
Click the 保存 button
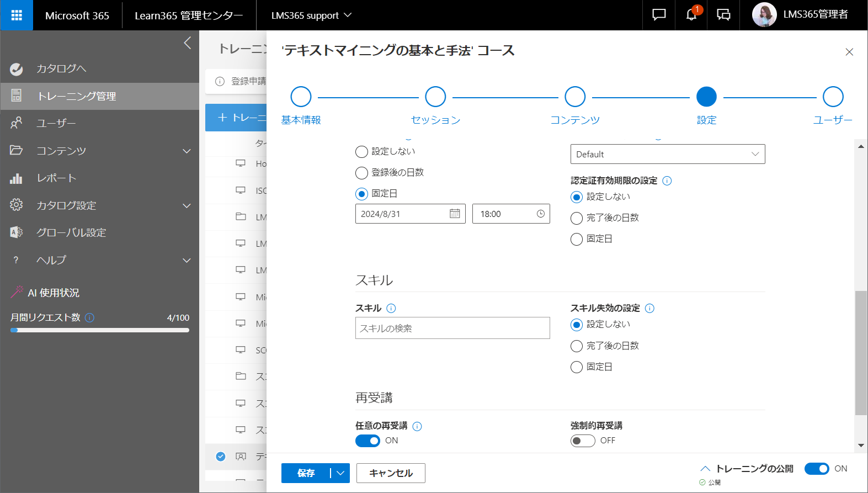coord(306,473)
